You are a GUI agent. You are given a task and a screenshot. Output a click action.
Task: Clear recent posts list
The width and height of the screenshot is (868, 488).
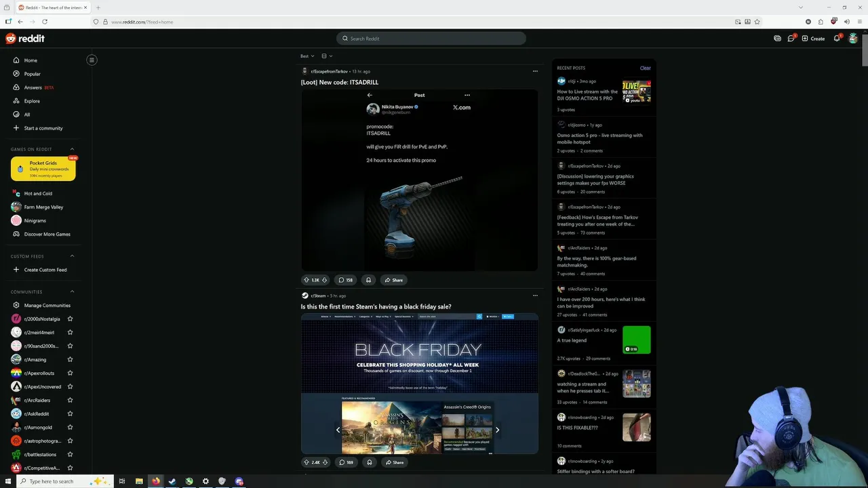tap(645, 68)
